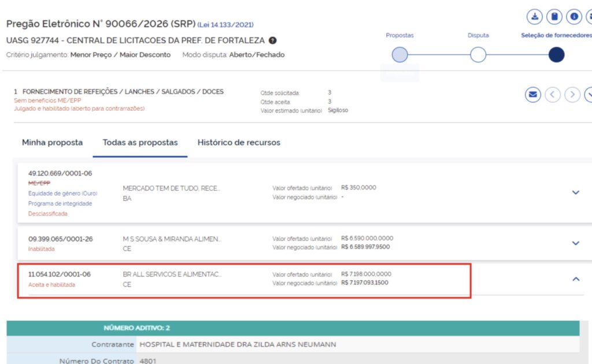
Task: Click the value R$ 350,0000
Action: (358, 187)
